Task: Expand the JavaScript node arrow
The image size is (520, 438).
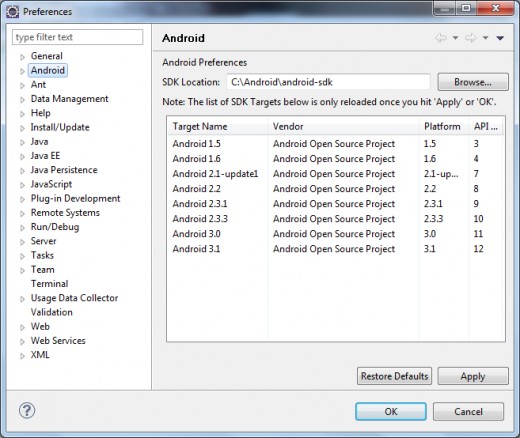Action: (22, 185)
